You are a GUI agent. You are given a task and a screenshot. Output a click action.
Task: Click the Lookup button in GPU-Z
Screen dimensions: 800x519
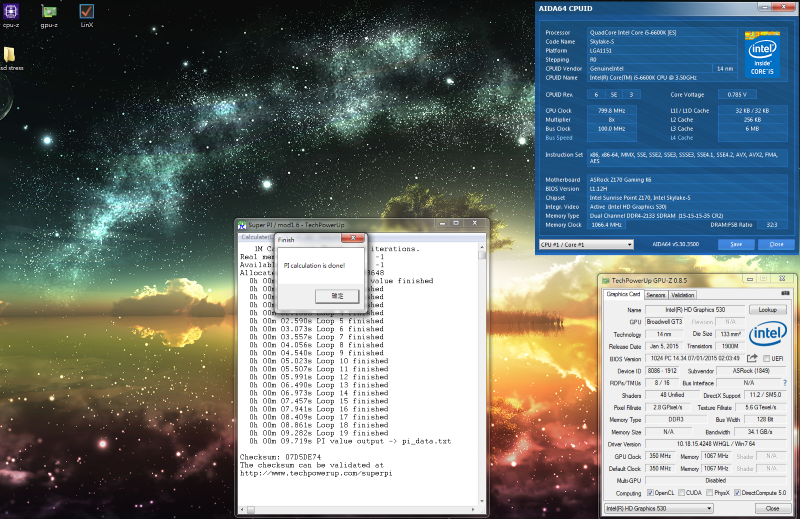[768, 310]
